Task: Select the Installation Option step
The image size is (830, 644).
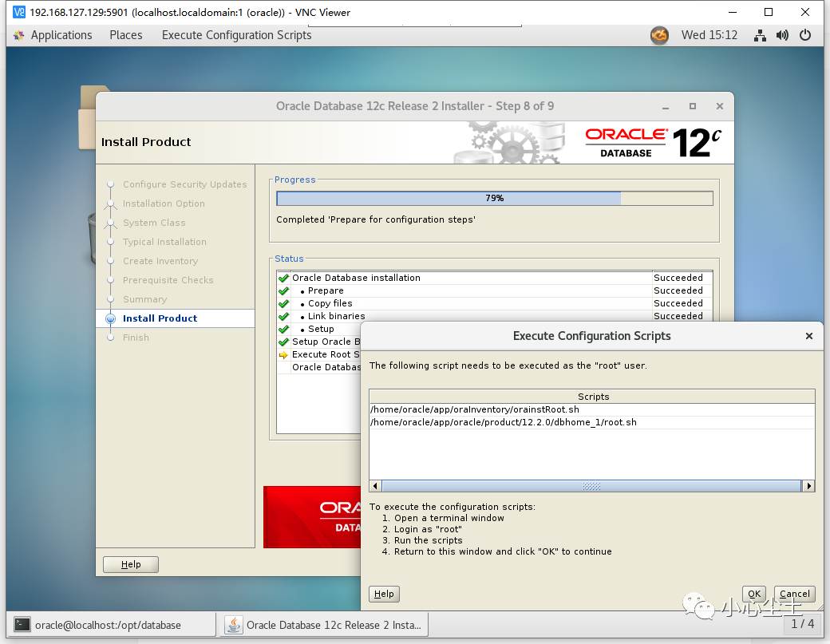Action: (x=164, y=203)
